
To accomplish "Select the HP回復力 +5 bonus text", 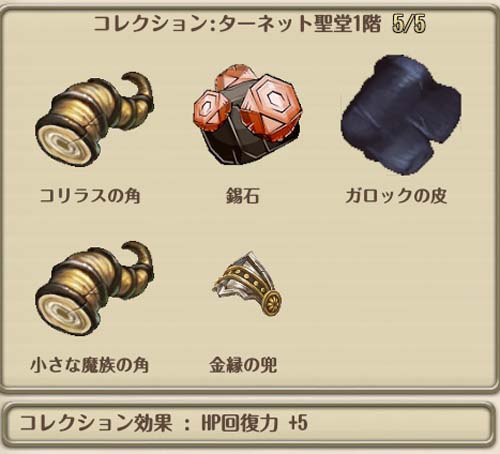I will tap(254, 423).
